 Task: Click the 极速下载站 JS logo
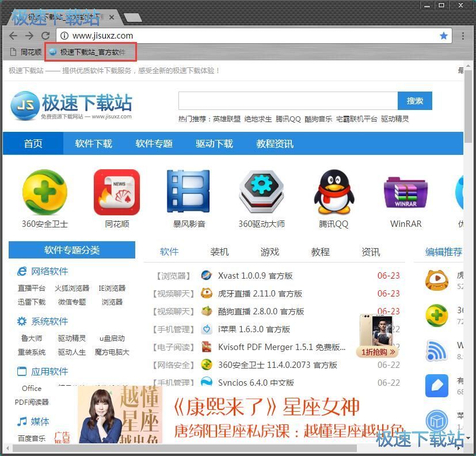click(x=71, y=105)
